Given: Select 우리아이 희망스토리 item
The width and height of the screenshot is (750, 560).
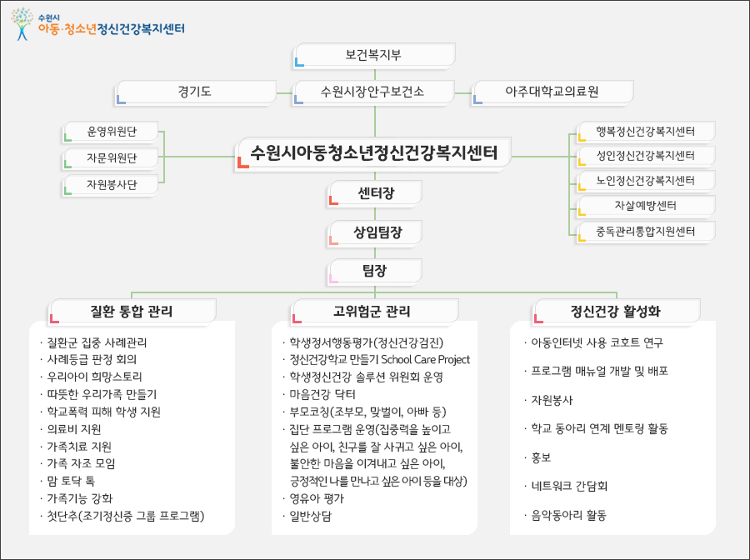Looking at the screenshot, I should pos(92,377).
